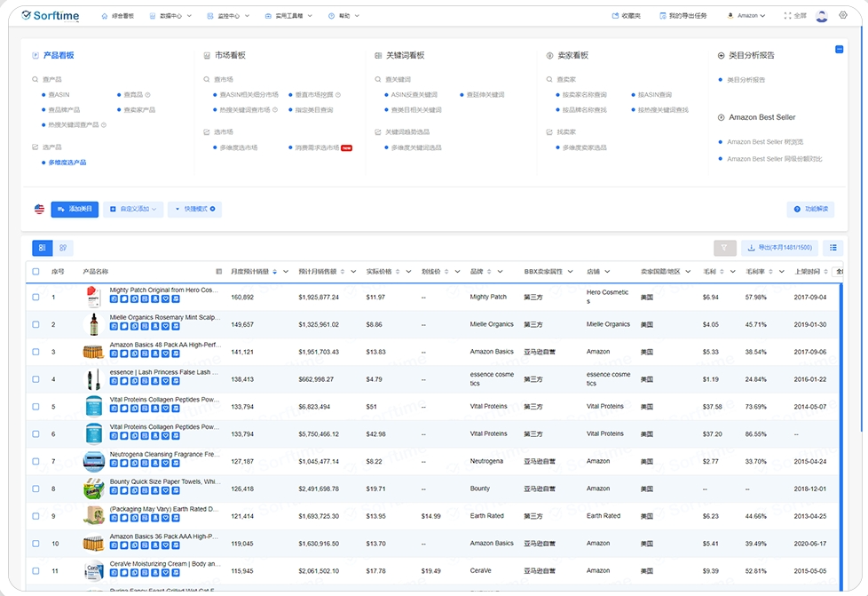Image resolution: width=868 pixels, height=596 pixels.
Task: Open the settings gear in top bar
Action: [x=844, y=15]
